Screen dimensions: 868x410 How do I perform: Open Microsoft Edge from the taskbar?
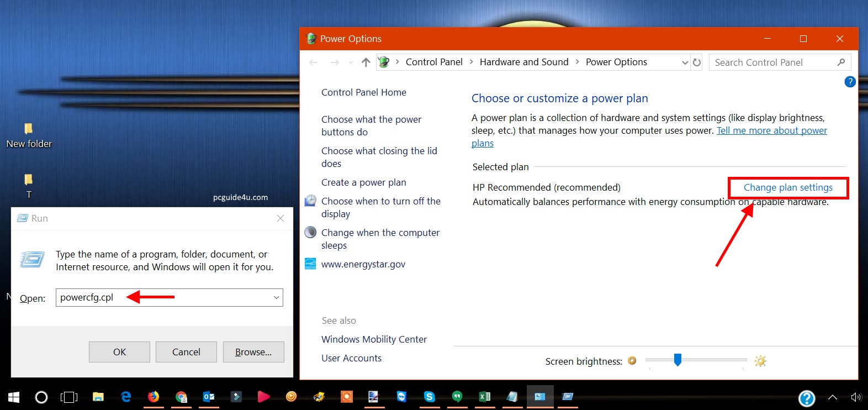click(x=126, y=397)
